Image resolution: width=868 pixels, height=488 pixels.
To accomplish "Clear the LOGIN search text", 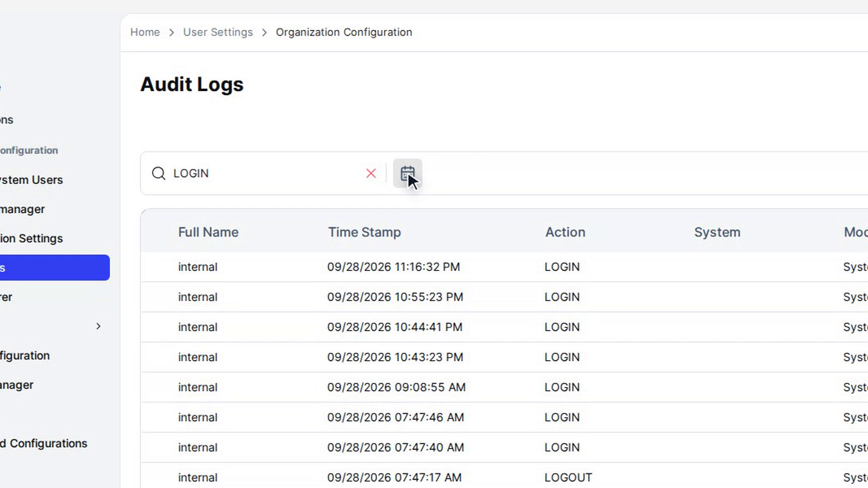I will tap(371, 174).
